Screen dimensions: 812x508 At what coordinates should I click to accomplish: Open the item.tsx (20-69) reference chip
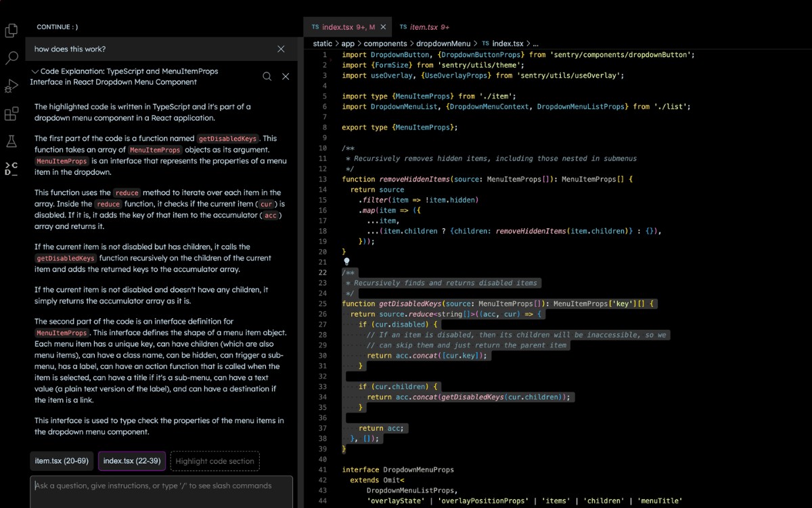coord(61,461)
